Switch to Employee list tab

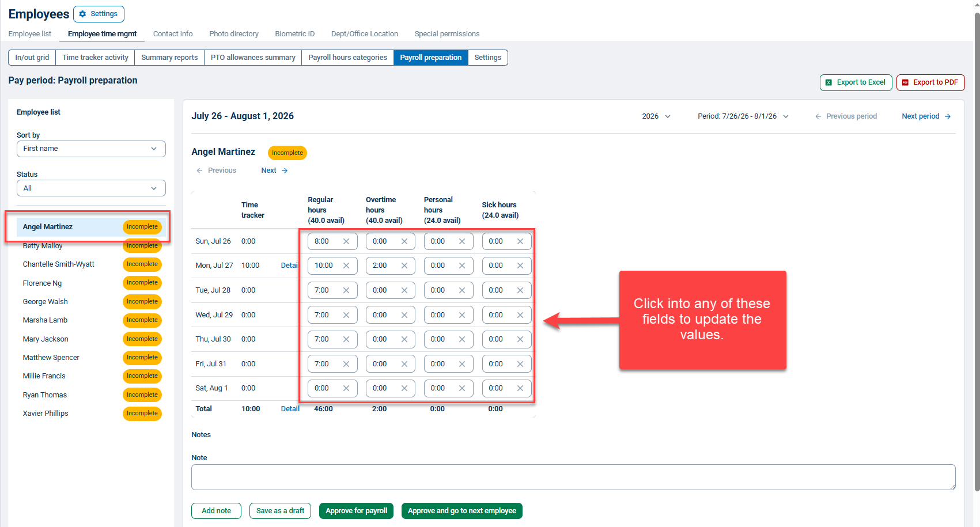click(30, 34)
